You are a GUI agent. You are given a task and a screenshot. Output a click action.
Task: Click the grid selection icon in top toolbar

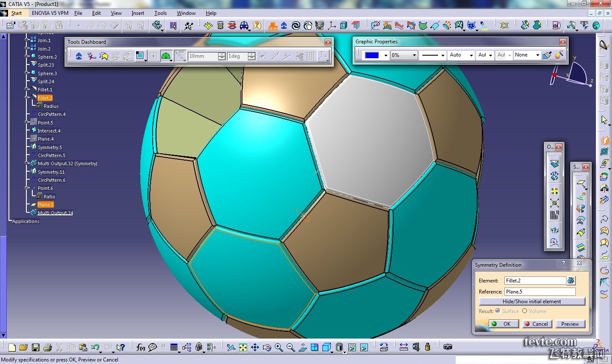173,26
